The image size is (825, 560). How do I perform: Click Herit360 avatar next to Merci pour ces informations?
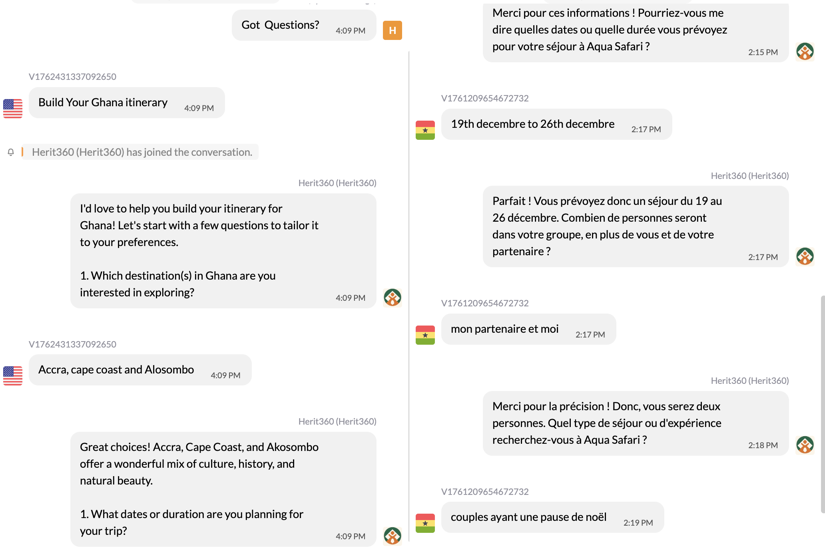(805, 51)
